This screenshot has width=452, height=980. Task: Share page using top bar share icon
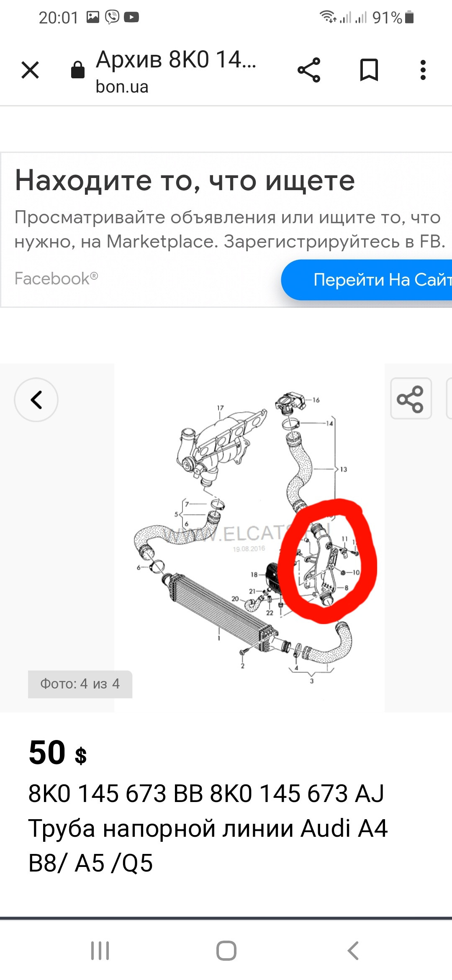[x=309, y=70]
